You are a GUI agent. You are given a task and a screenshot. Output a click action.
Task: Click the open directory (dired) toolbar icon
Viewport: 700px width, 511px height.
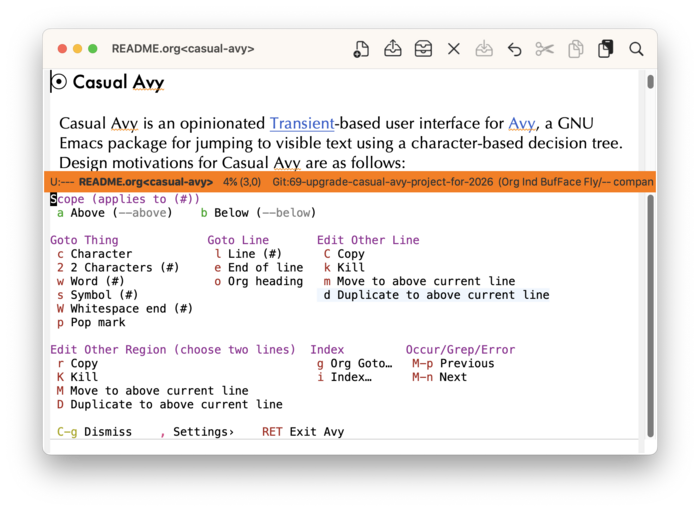point(423,49)
